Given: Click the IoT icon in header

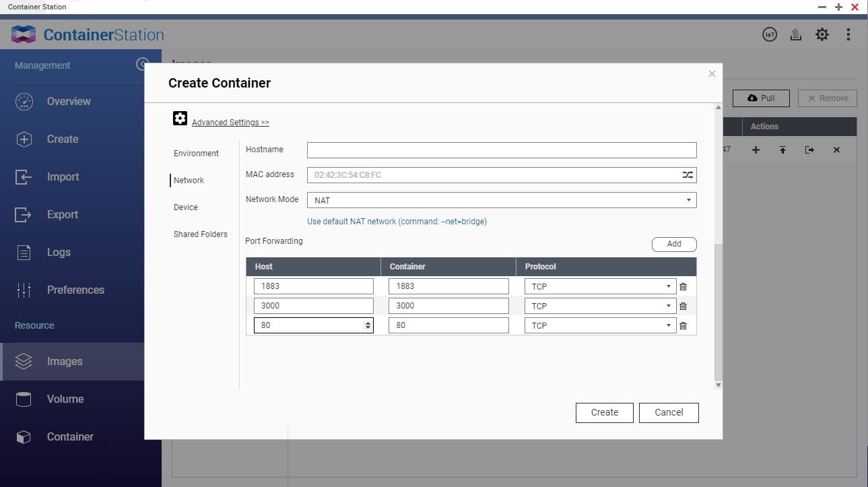Looking at the screenshot, I should [769, 34].
